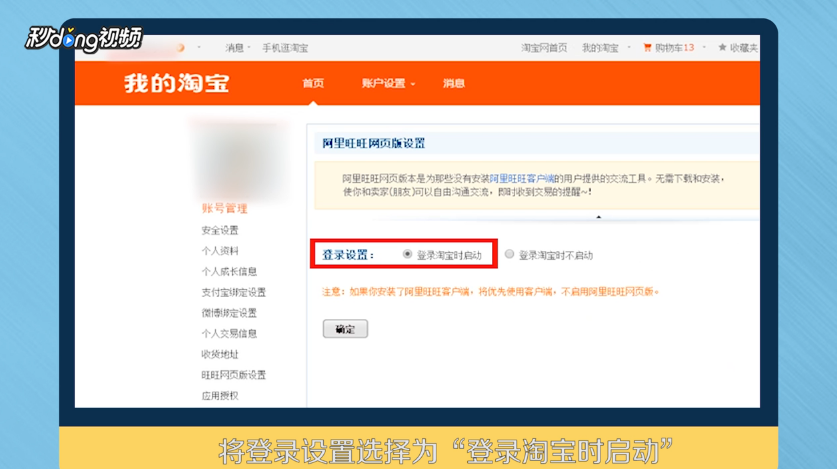Open the 首页 tab in orange header
Image resolution: width=837 pixels, height=469 pixels.
pos(313,83)
